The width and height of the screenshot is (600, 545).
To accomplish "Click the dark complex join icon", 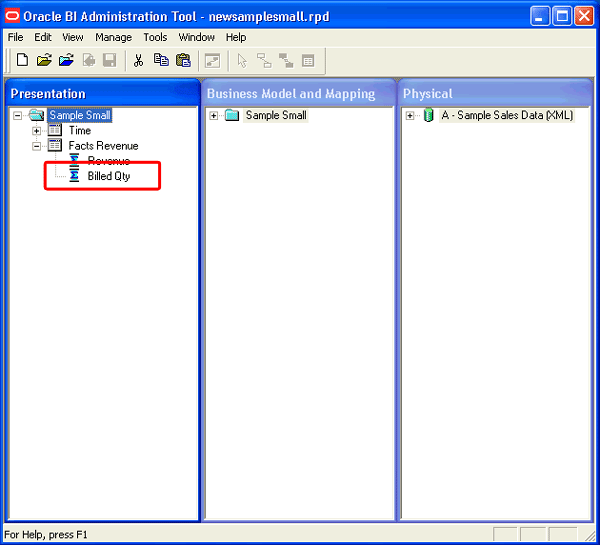I will [x=286, y=61].
